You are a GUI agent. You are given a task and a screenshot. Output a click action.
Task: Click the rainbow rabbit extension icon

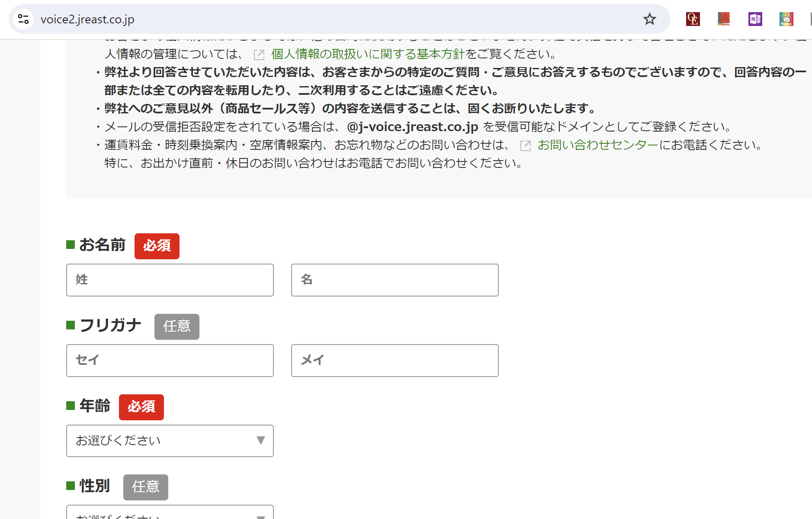point(786,19)
